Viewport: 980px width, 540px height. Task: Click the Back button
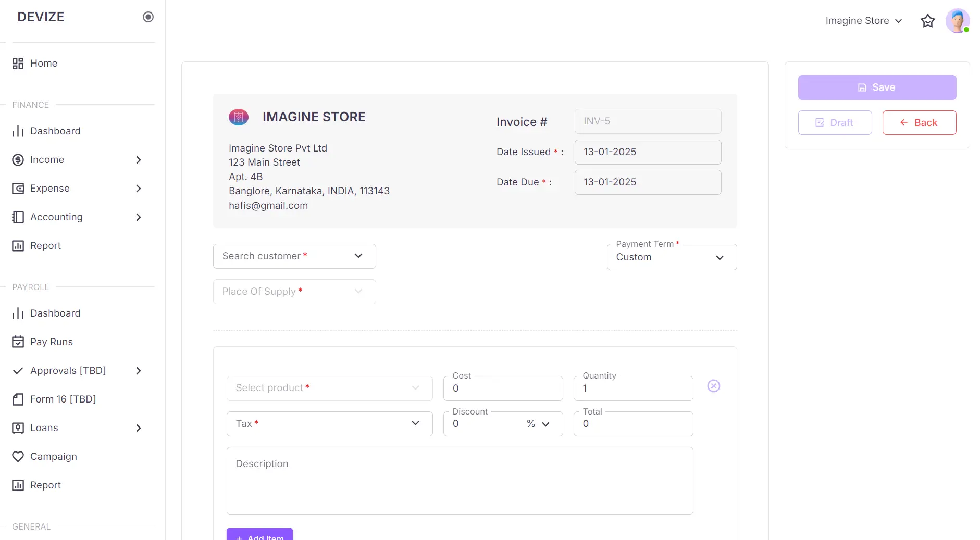click(x=919, y=123)
